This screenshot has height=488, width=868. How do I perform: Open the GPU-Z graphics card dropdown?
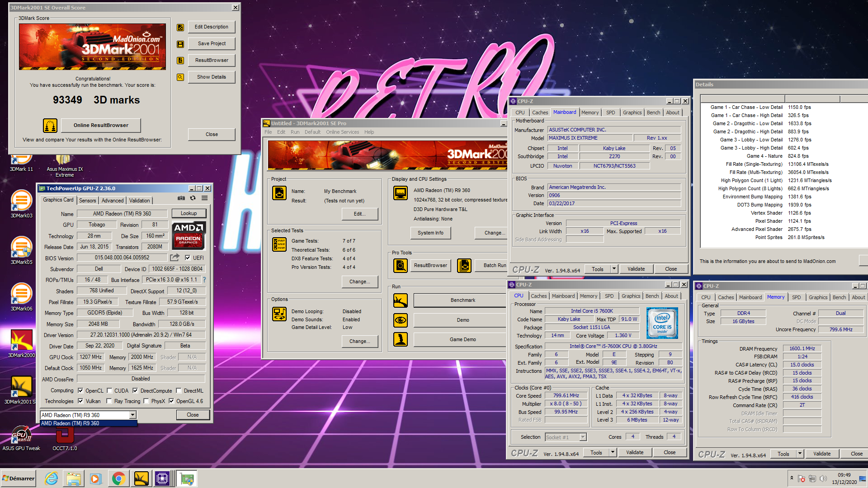coord(132,415)
